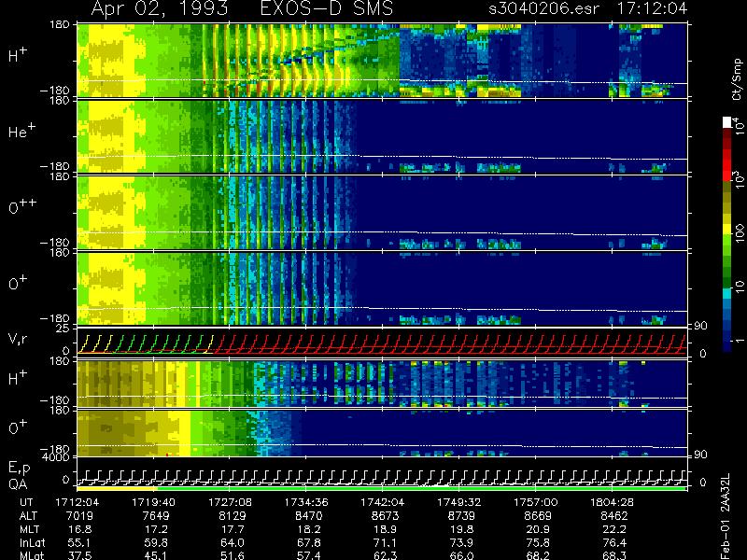Click the file name 's3040206.esr'
747x560 pixels.
(543, 8)
